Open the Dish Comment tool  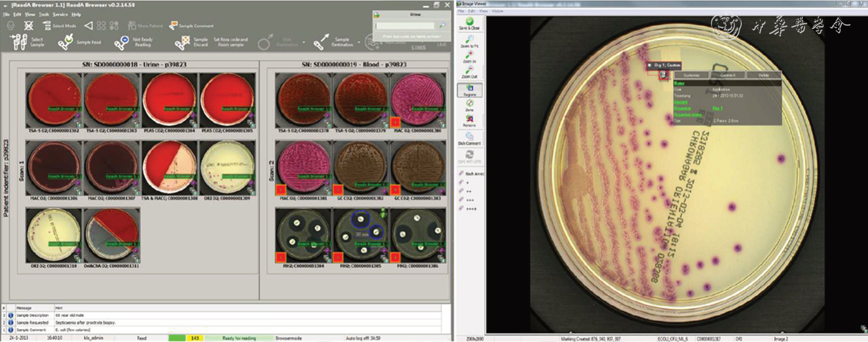(469, 138)
